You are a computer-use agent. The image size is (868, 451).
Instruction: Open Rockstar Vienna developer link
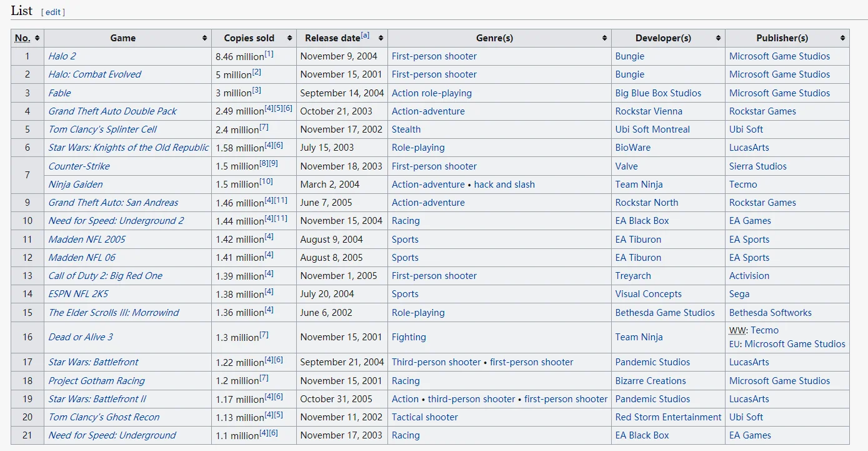649,111
